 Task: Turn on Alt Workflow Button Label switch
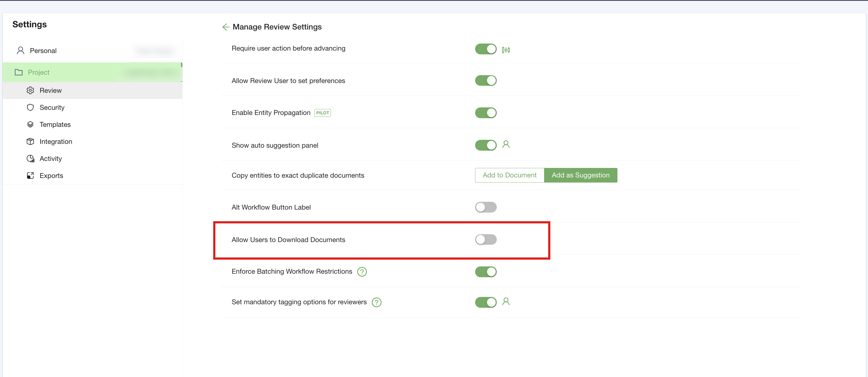(x=486, y=207)
